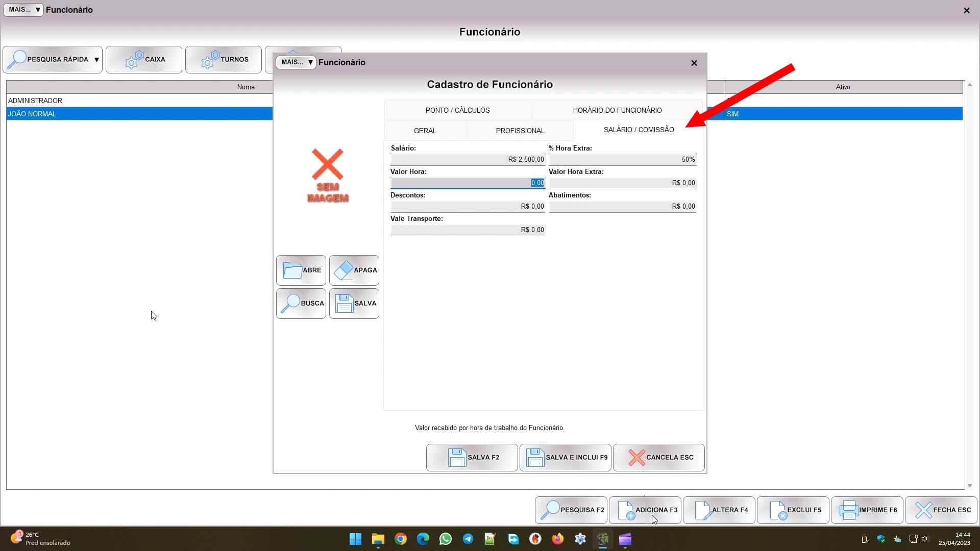Open the PONTO / CÁLCULOS tab
This screenshot has height=551, width=980.
457,110
